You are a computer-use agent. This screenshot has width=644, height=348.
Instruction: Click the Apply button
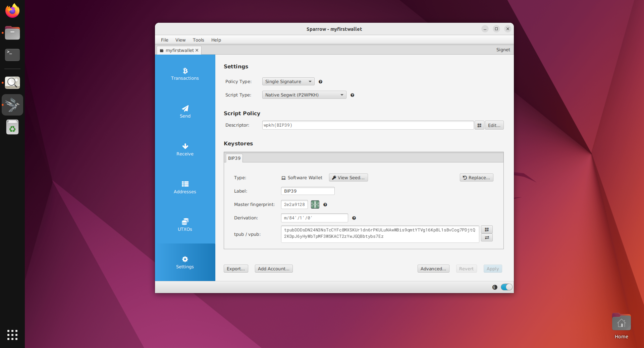coord(492,269)
